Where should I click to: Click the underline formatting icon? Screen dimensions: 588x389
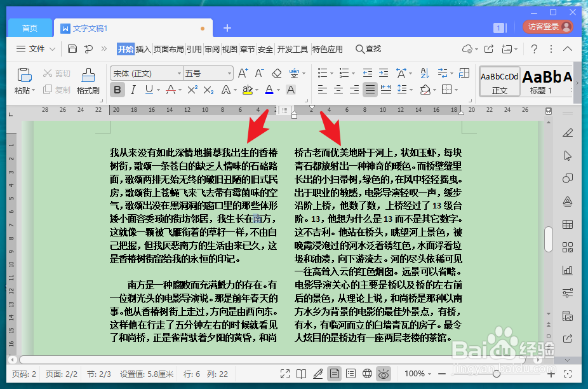(x=149, y=90)
